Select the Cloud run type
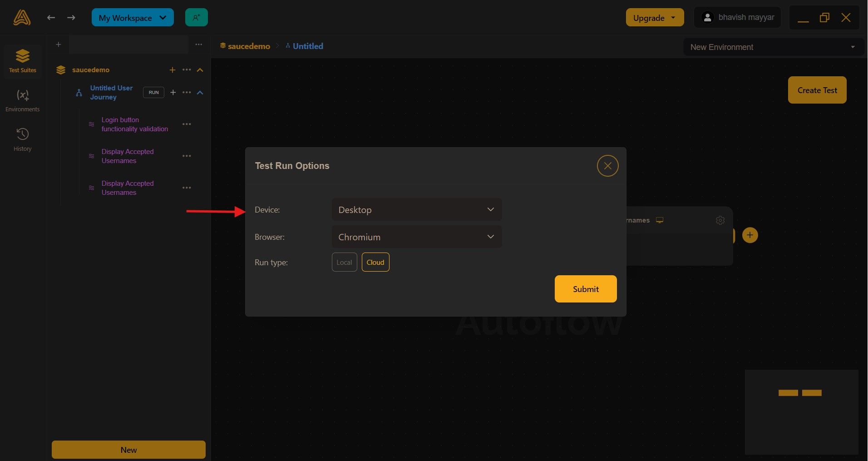Image resolution: width=868 pixels, height=461 pixels. (375, 262)
